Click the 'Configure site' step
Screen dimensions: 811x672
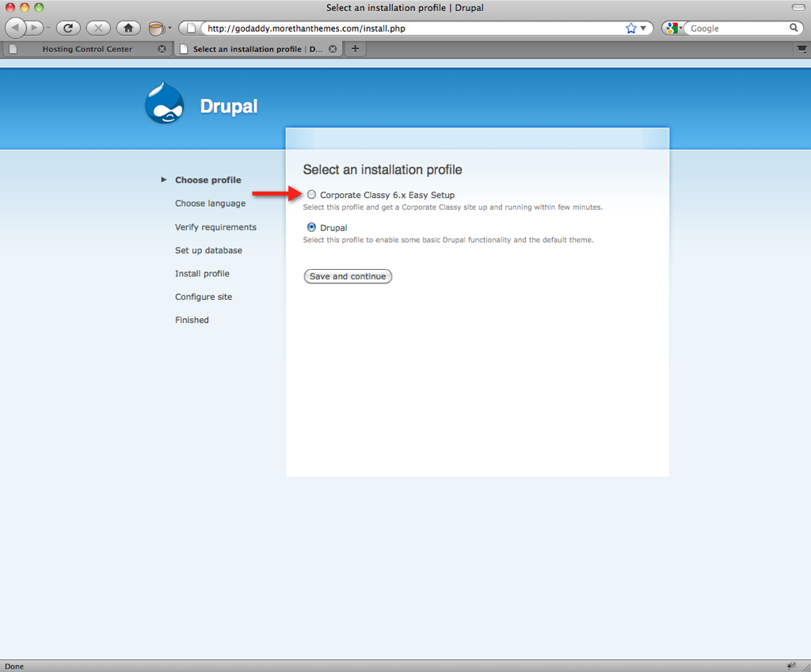click(204, 297)
